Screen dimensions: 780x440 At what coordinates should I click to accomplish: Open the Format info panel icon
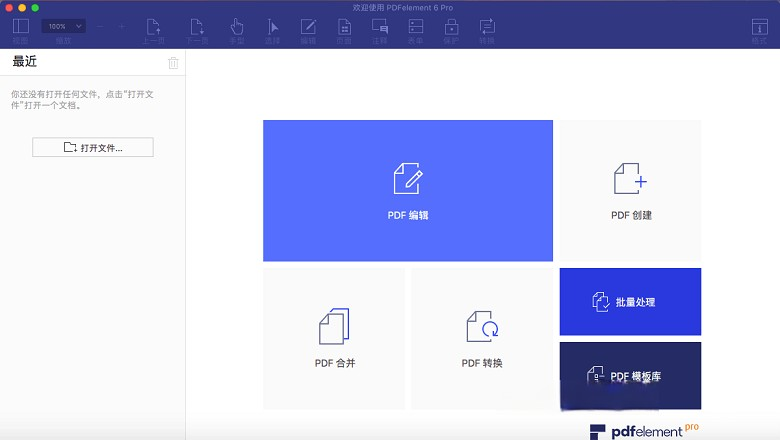click(760, 26)
